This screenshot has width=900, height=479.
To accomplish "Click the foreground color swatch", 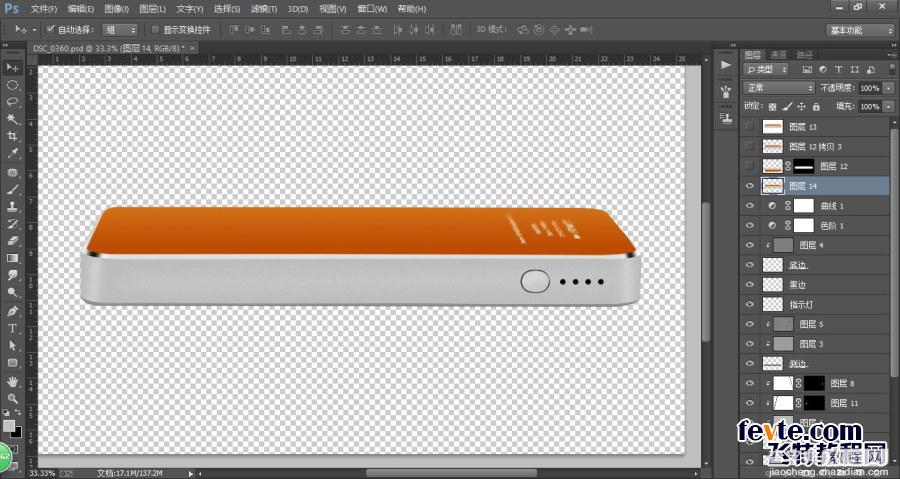I will pyautogui.click(x=9, y=425).
